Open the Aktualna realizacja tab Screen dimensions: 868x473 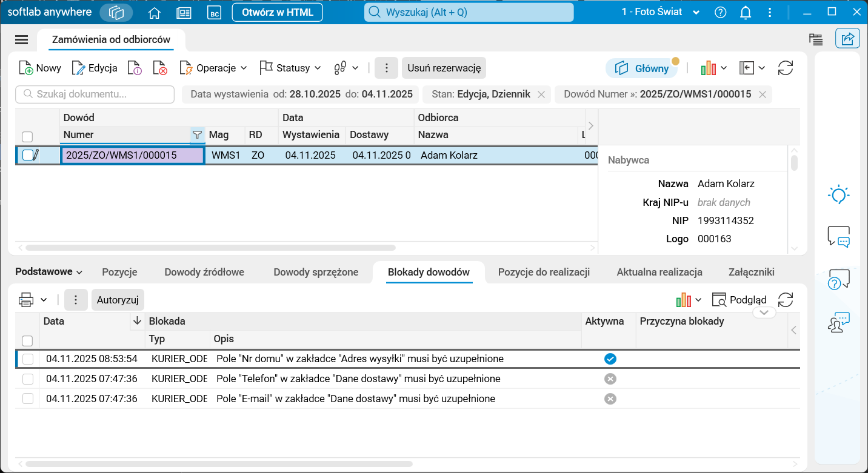click(659, 272)
